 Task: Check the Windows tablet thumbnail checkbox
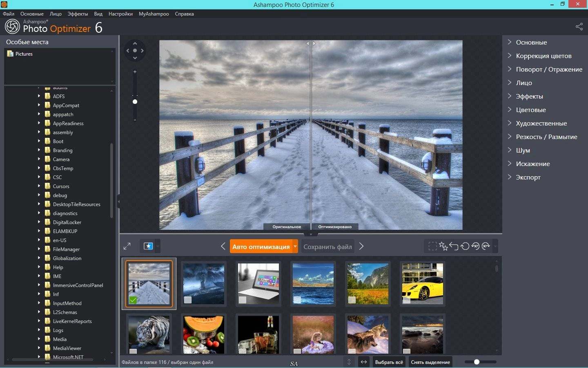point(243,300)
